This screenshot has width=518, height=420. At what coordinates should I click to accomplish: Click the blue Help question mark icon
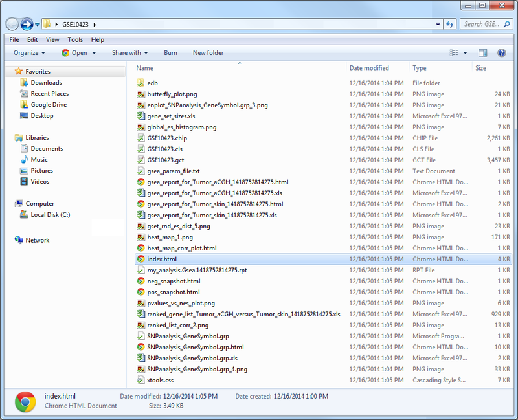tap(501, 53)
